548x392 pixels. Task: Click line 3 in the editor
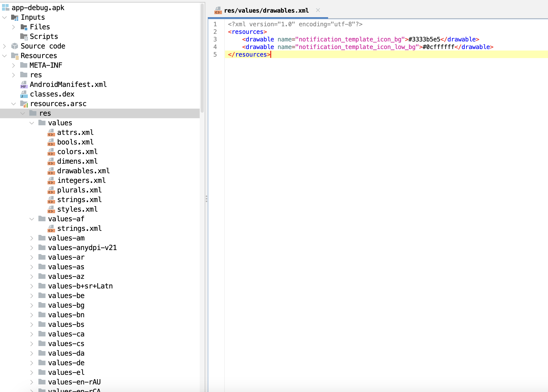point(354,39)
